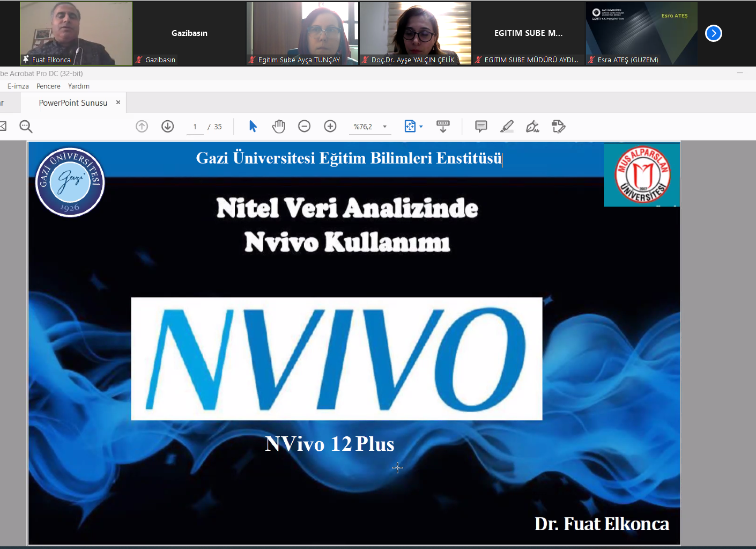This screenshot has height=549, width=756.
Task: Select the arrow selection tool
Action: pos(253,126)
